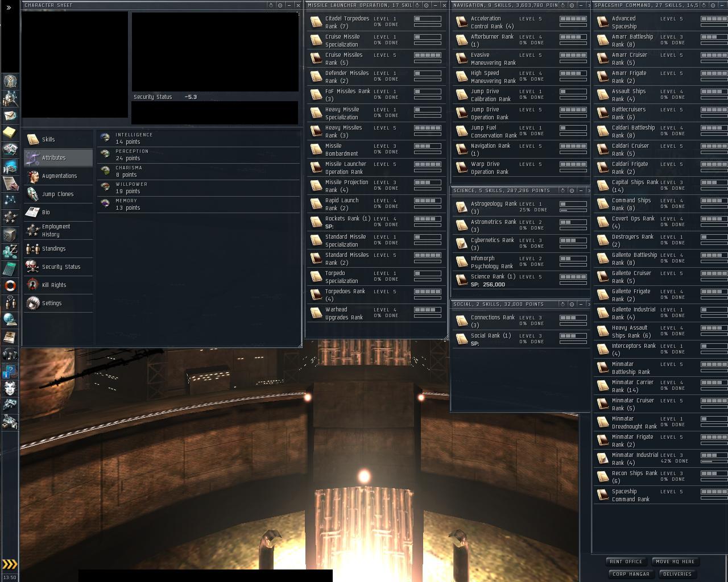This screenshot has width=728, height=582.
Task: Open the green Calculator icon in sidebar
Action: (x=10, y=268)
